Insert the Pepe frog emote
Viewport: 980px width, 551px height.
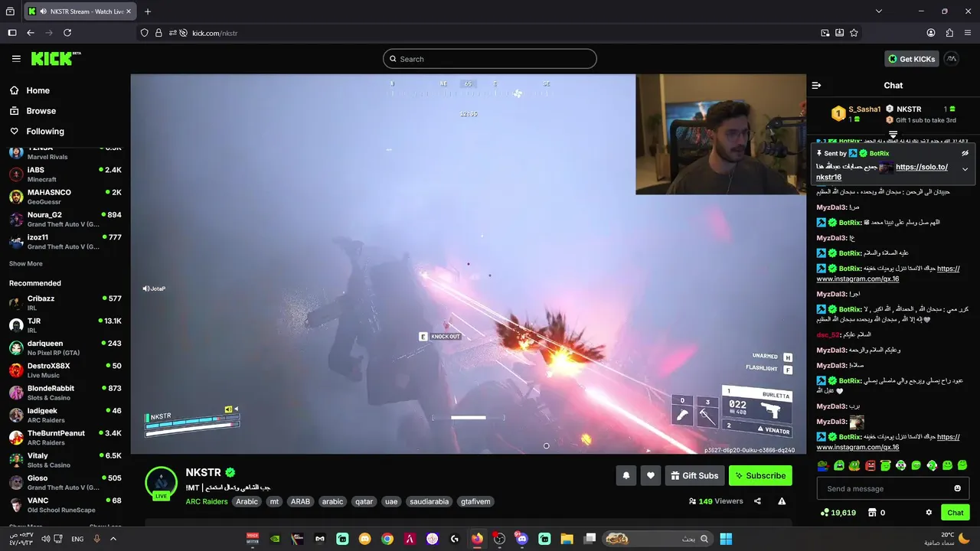823,465
